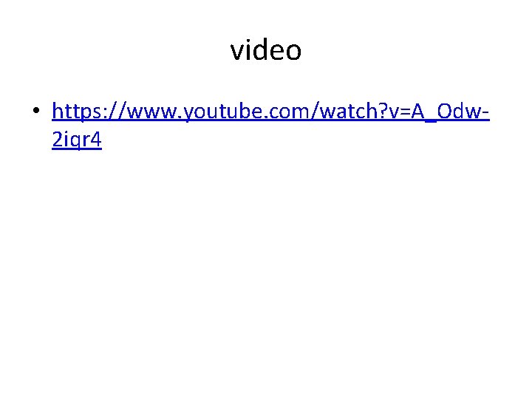The image size is (532, 399).
Task: Click the '?v=' query part of link
Action: (394, 111)
